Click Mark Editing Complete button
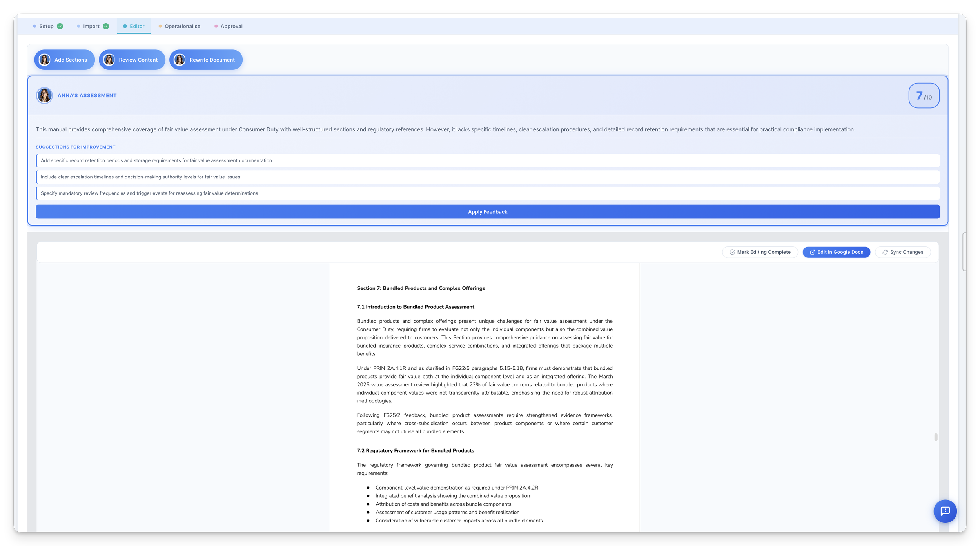This screenshot has width=980, height=546. click(760, 252)
